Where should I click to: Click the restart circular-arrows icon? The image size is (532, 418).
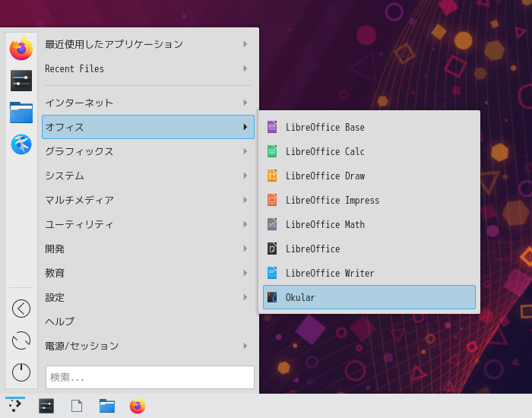21,340
